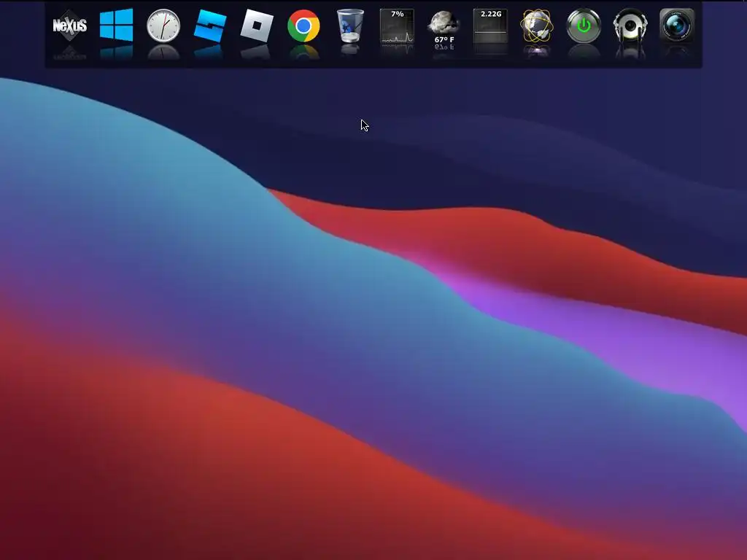
Task: Open Google Chrome from the dock
Action: click(x=303, y=26)
